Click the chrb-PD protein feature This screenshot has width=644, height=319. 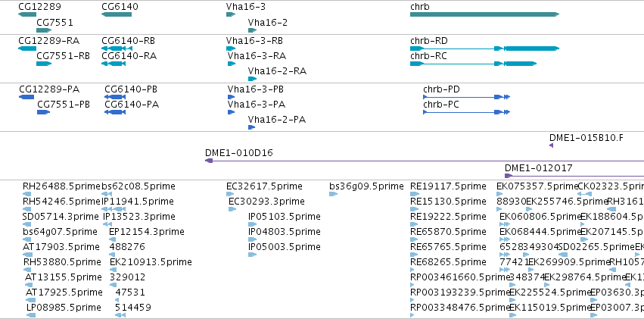point(467,96)
